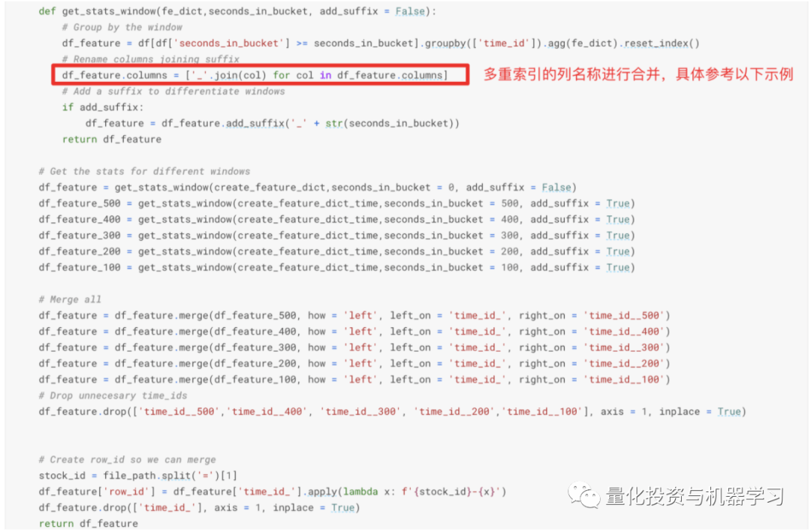The width and height of the screenshot is (811, 532).
Task: Click the '# Rename columns joining suffix' comment
Action: pos(151,59)
